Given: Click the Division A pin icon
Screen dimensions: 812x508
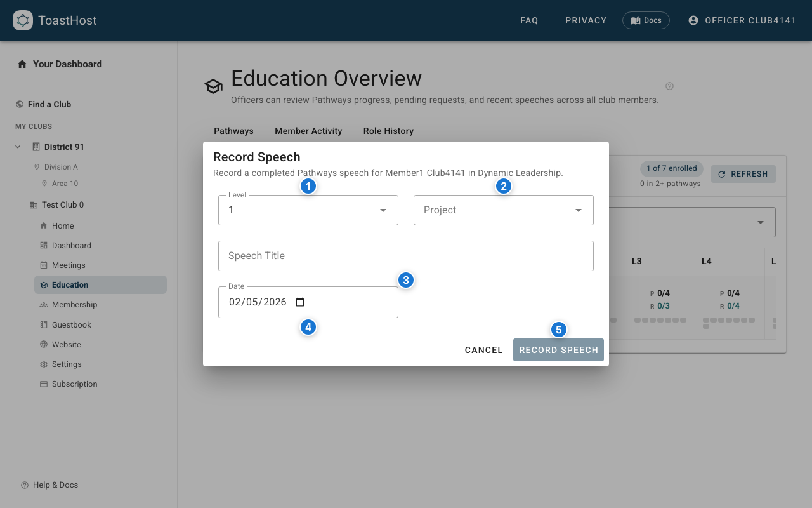Looking at the screenshot, I should tap(37, 167).
